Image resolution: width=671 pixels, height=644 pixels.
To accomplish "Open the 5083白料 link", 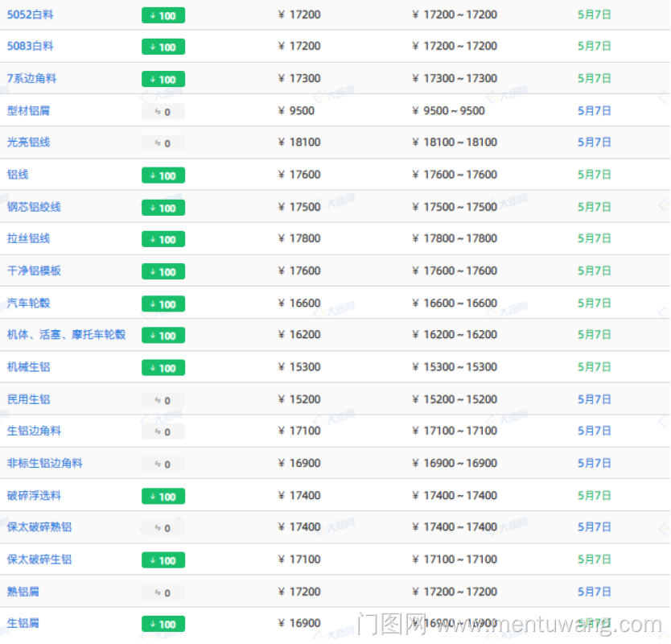I will [x=31, y=47].
